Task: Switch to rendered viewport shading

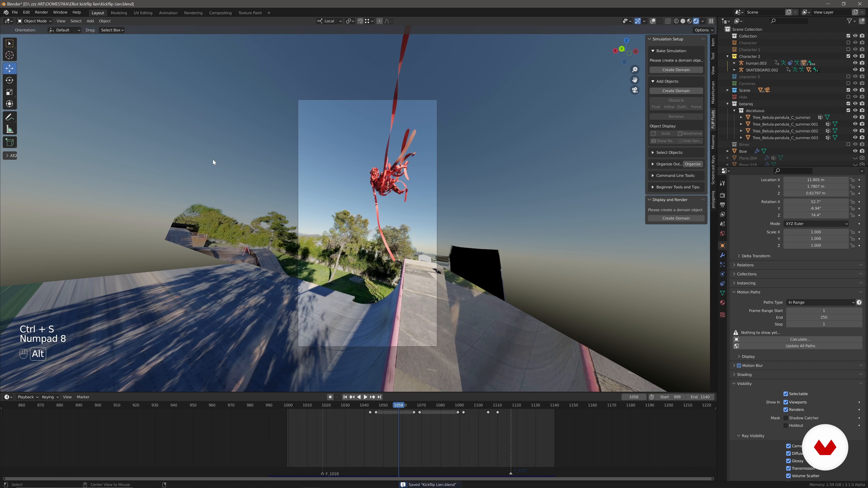Action: [696, 21]
